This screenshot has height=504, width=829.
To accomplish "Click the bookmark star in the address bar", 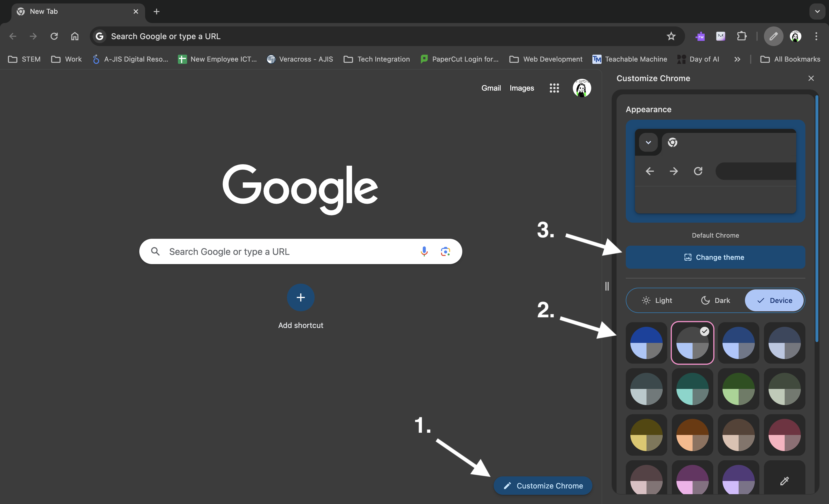I will [671, 36].
